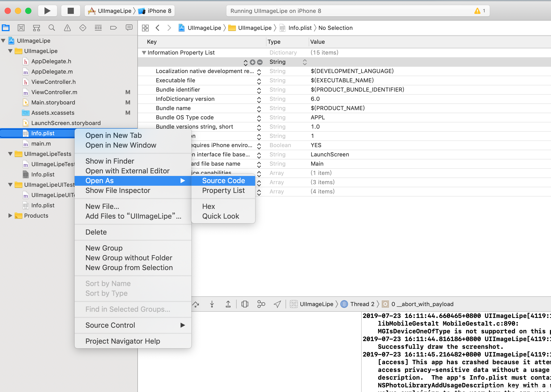This screenshot has width=551, height=392.
Task: Click the step out debug icon
Action: point(228,304)
